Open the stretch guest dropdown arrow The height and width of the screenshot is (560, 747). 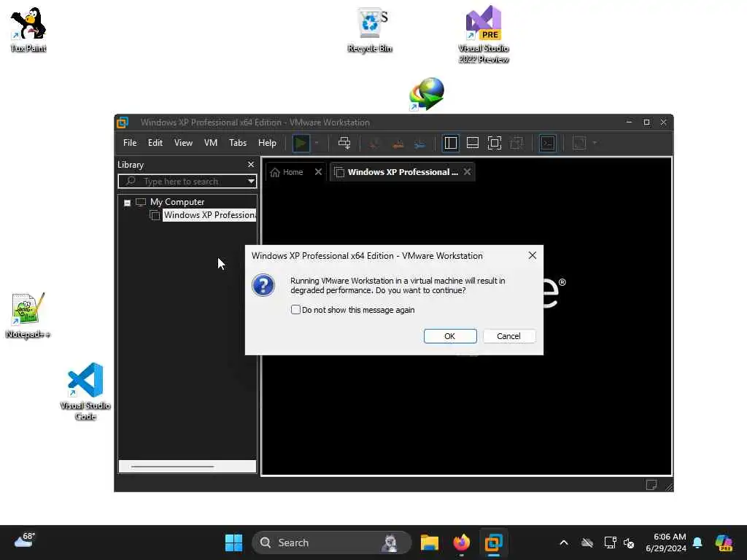(x=595, y=143)
